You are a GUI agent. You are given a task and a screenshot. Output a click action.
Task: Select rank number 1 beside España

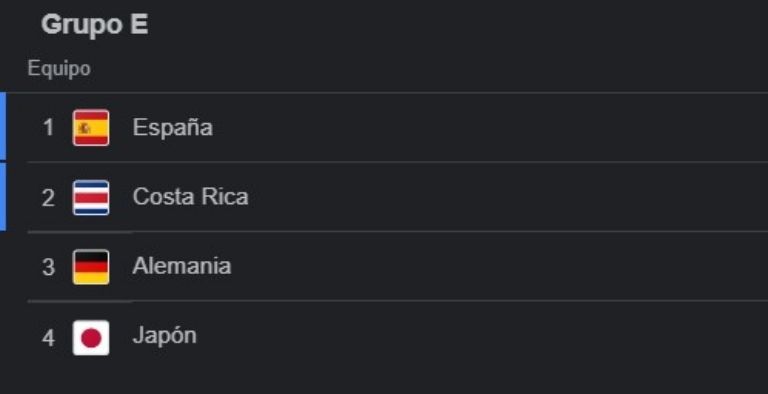point(48,128)
